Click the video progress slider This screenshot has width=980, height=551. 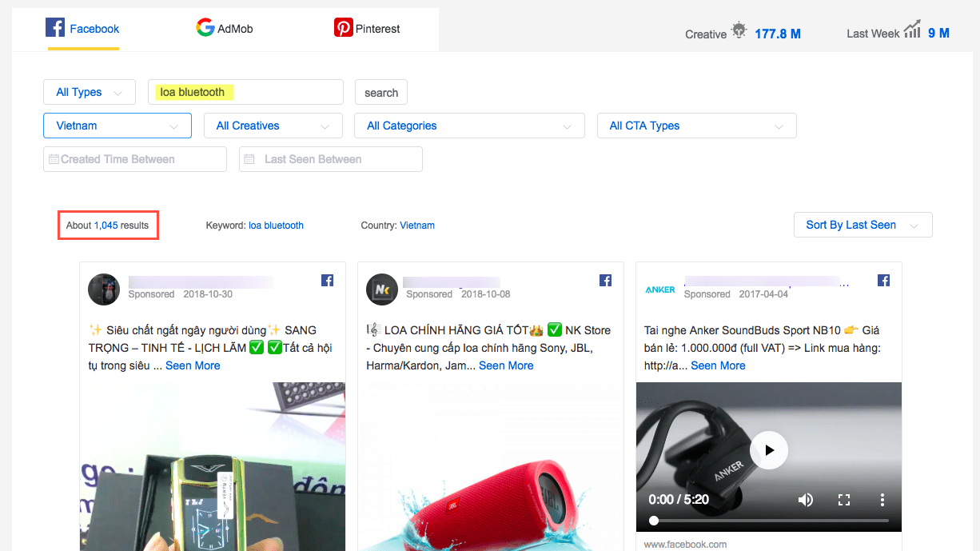(x=768, y=521)
